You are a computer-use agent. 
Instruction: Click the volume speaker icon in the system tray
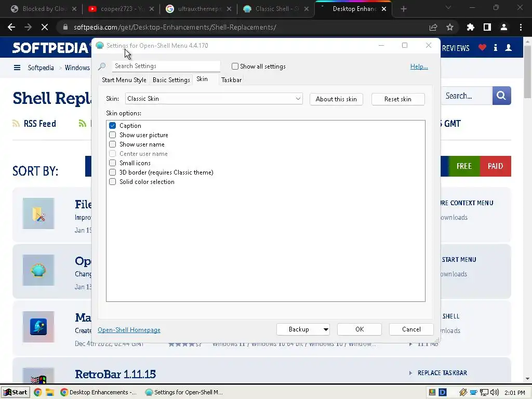point(495,393)
